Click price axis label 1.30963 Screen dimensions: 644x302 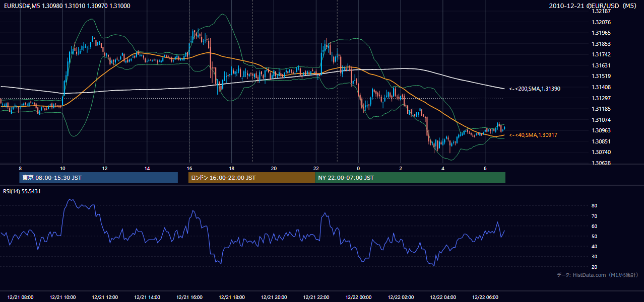click(601, 130)
